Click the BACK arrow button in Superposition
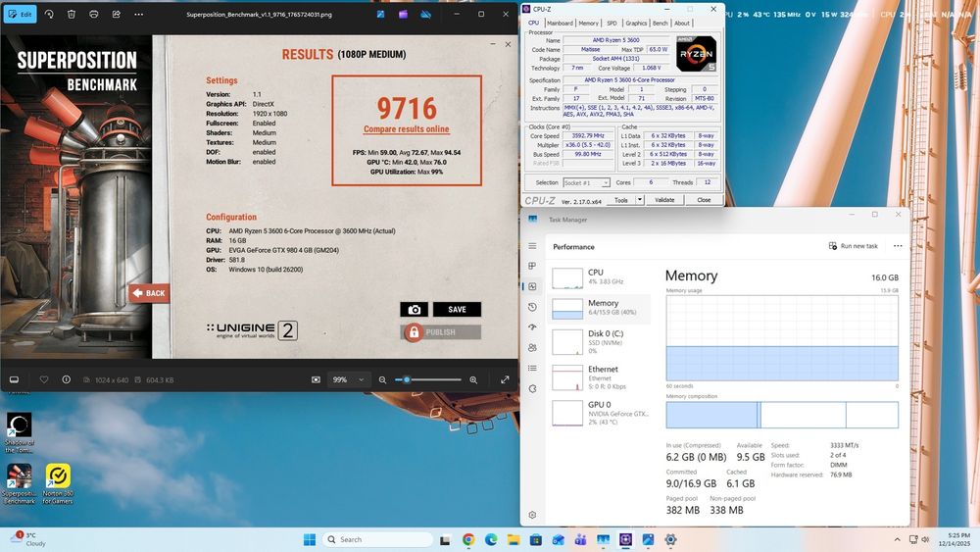980x552 pixels. (149, 292)
